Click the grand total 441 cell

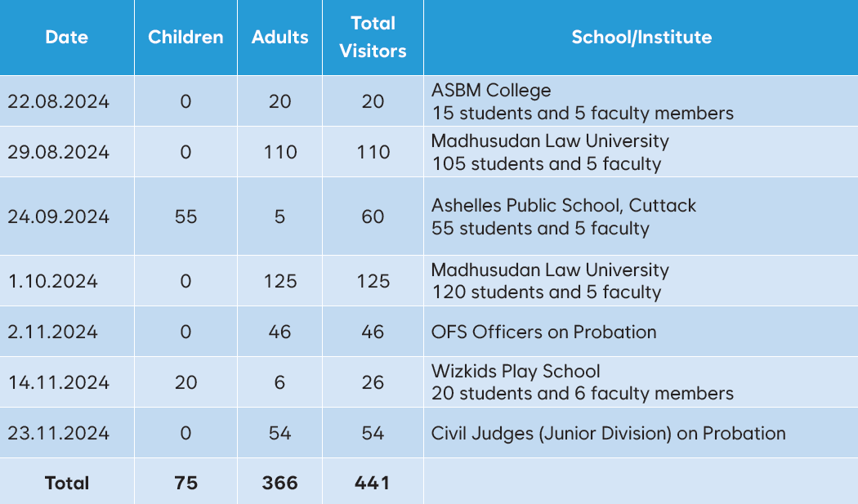tap(373, 483)
